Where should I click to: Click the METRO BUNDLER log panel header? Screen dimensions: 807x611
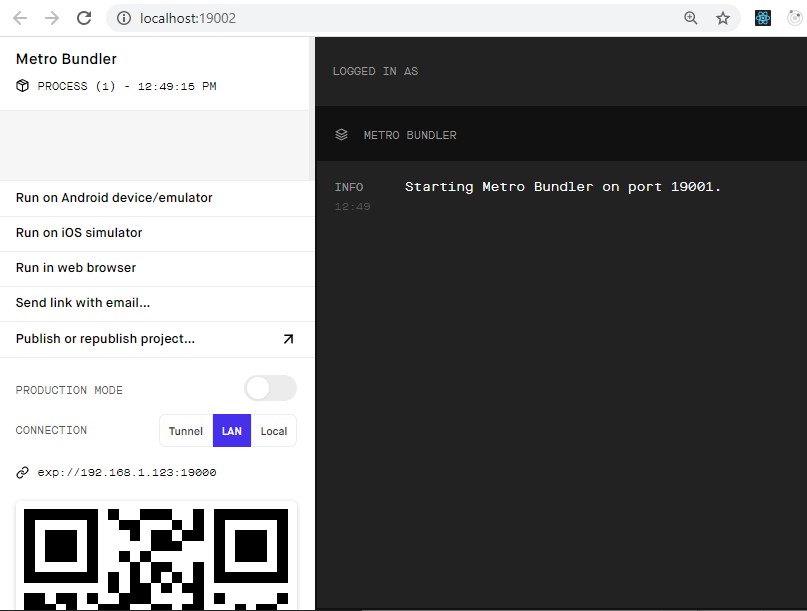561,134
